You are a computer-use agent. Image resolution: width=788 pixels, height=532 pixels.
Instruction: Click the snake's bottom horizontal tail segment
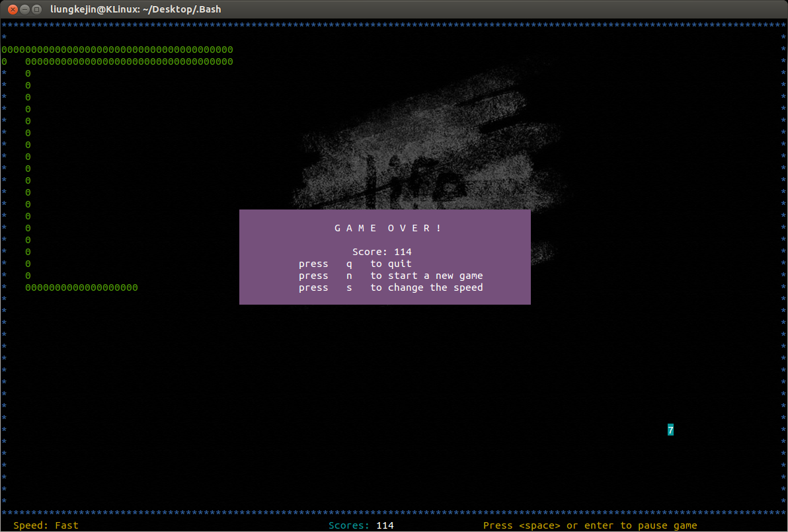point(81,287)
